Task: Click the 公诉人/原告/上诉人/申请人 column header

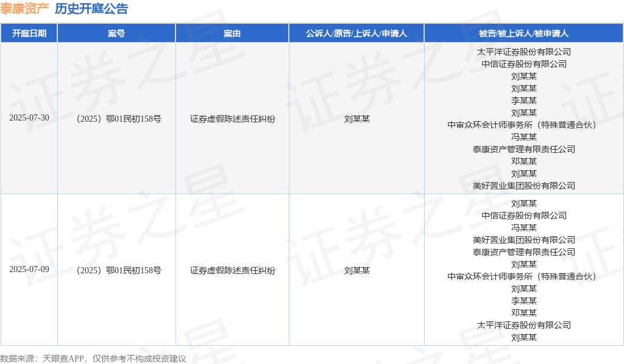Action: (356, 33)
